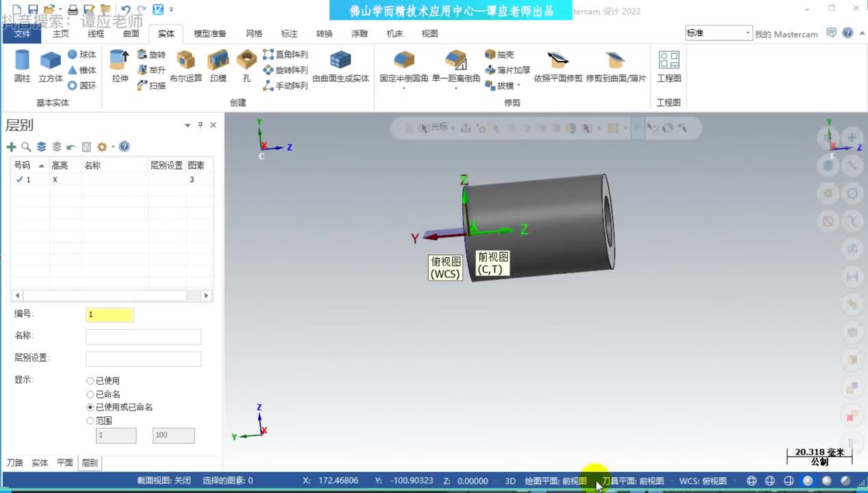The width and height of the screenshot is (868, 493).
Task: Toggle level 1 visibility X mark
Action: click(55, 179)
